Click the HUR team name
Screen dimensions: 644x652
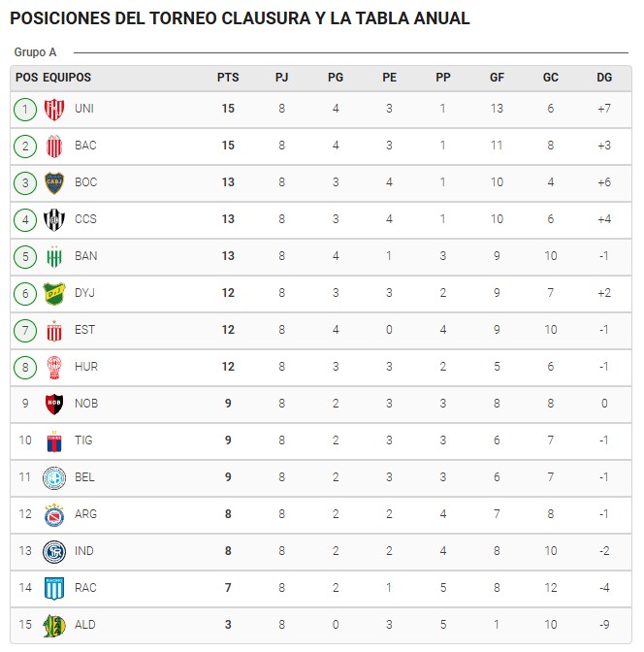pyautogui.click(x=86, y=367)
